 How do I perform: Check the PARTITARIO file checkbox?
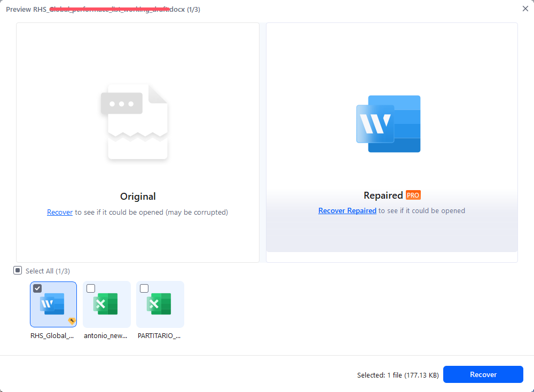[144, 288]
